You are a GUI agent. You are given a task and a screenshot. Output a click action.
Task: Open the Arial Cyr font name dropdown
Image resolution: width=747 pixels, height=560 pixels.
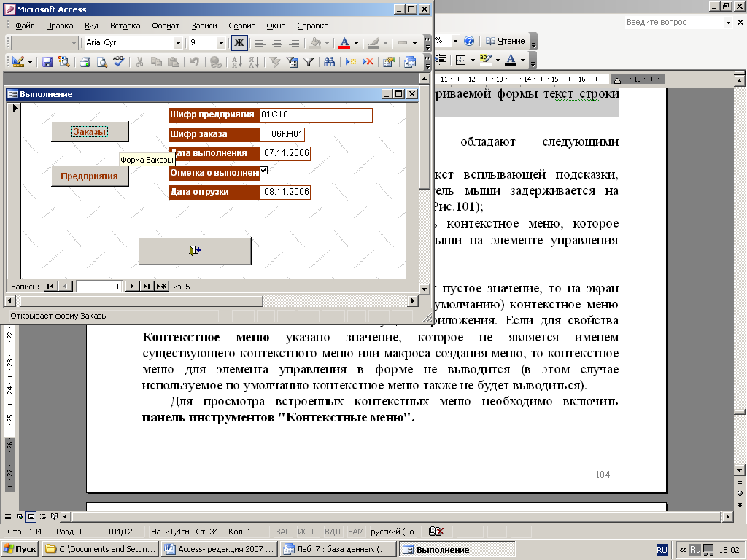178,43
